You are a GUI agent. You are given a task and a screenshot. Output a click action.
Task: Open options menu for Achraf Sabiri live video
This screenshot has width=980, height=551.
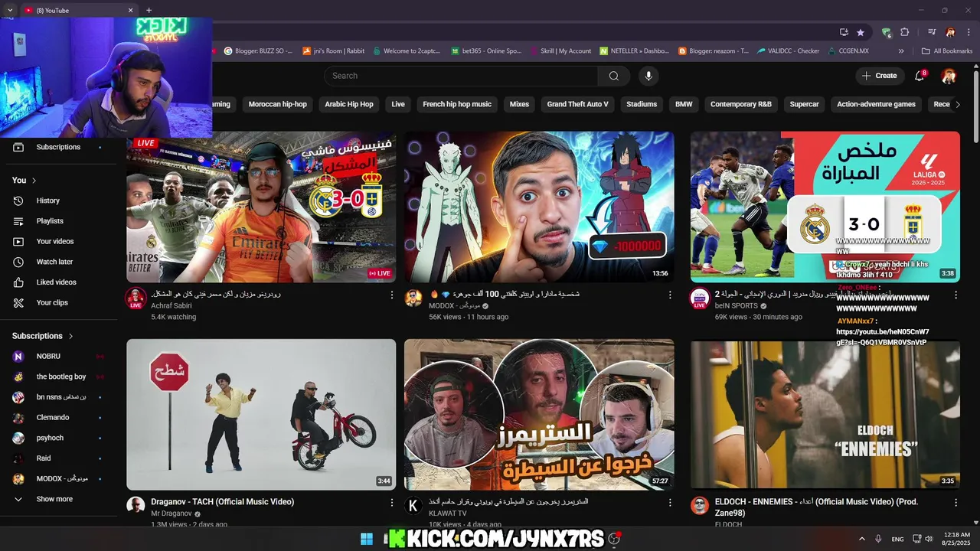(x=392, y=295)
